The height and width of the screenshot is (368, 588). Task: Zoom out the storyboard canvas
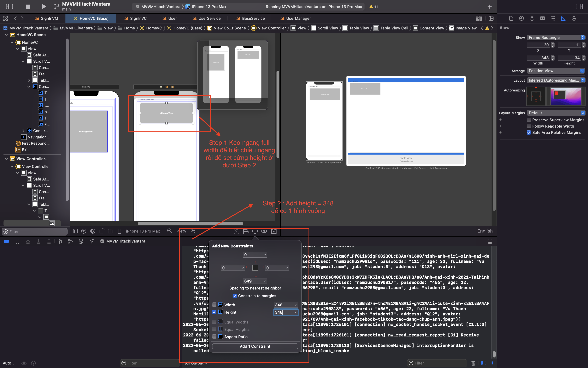point(170,231)
